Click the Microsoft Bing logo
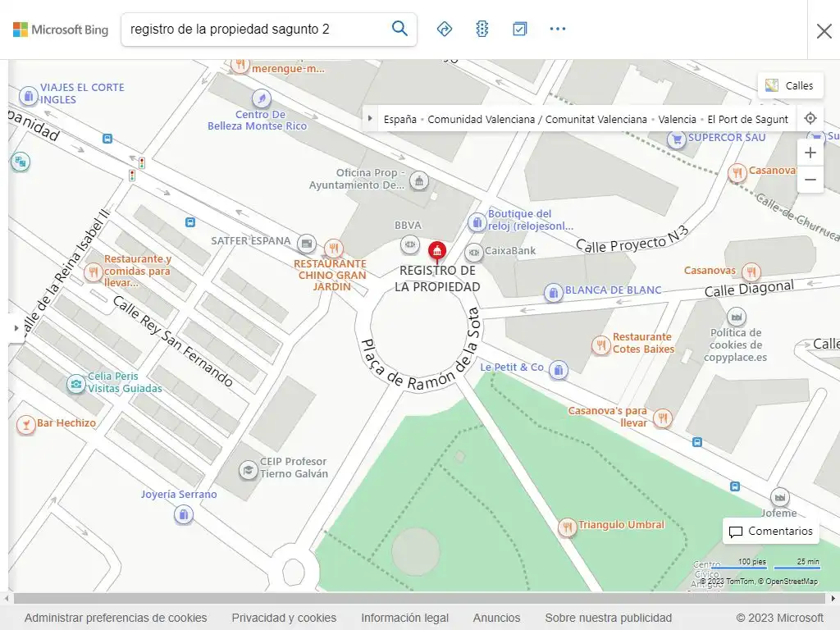This screenshot has width=840, height=630. (x=61, y=30)
